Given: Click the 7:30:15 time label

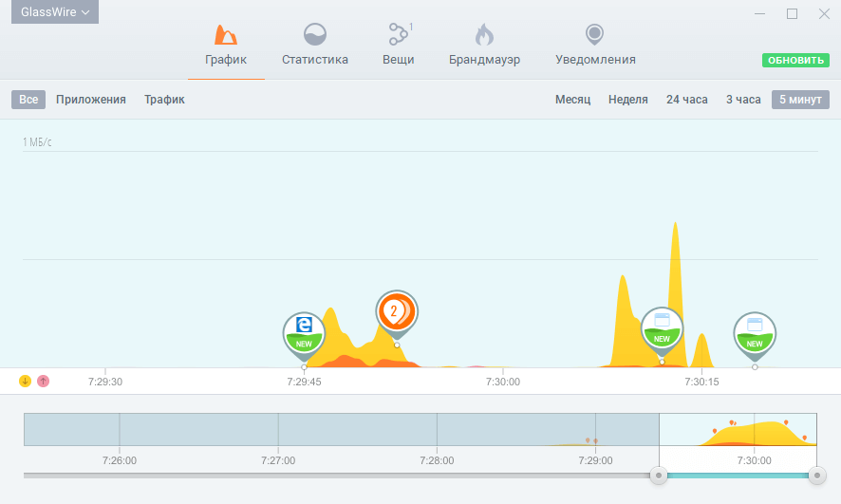Looking at the screenshot, I should [x=701, y=382].
